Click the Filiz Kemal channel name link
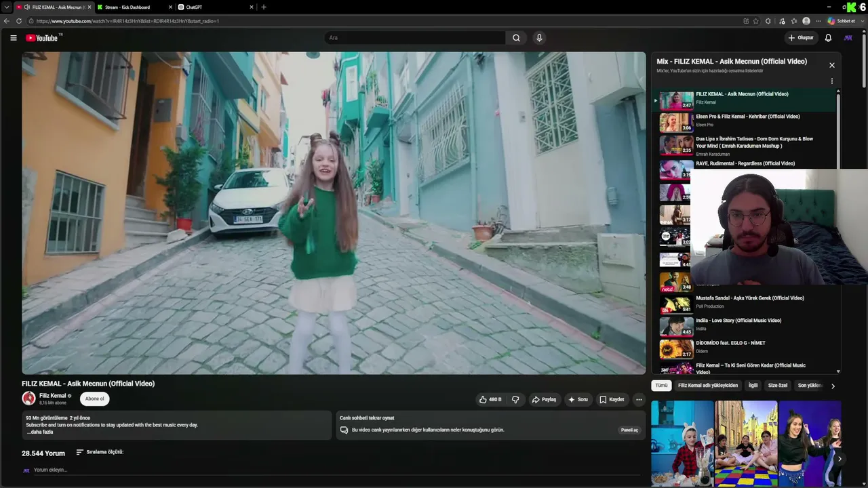Viewport: 868px width, 488px height. pyautogui.click(x=52, y=396)
